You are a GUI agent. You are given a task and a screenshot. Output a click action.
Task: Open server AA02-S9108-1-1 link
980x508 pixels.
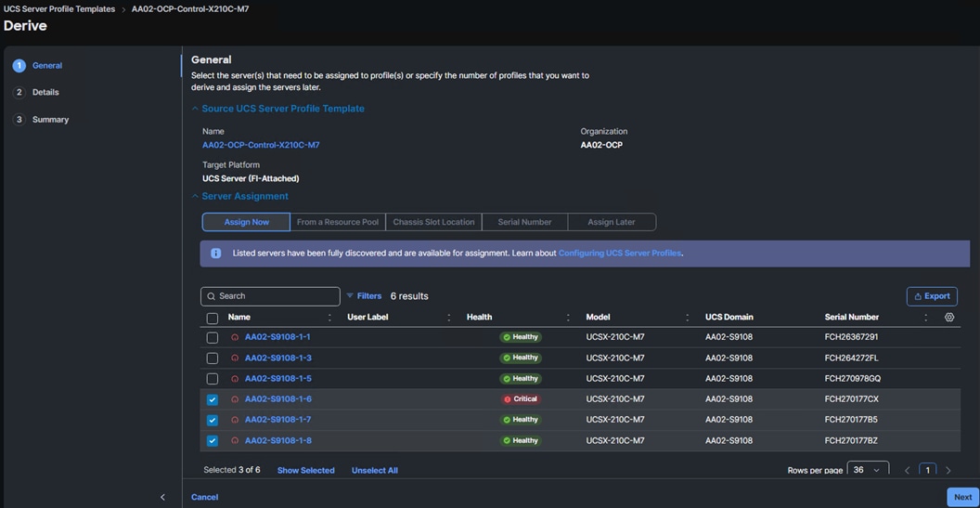pyautogui.click(x=277, y=337)
